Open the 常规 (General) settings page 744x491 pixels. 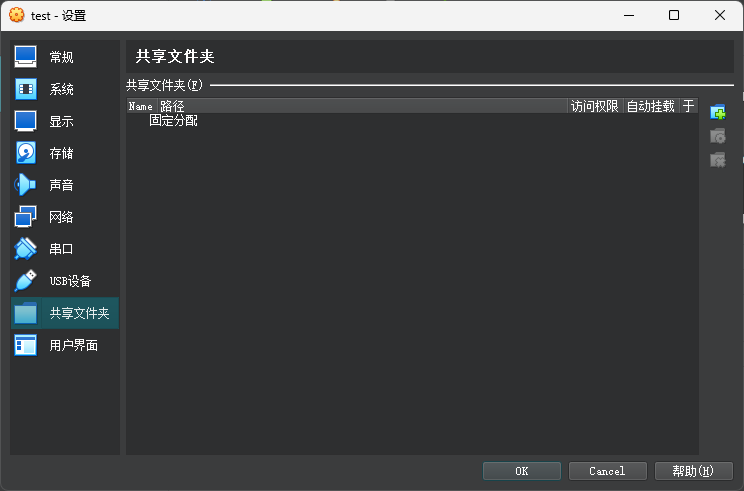tap(61, 57)
